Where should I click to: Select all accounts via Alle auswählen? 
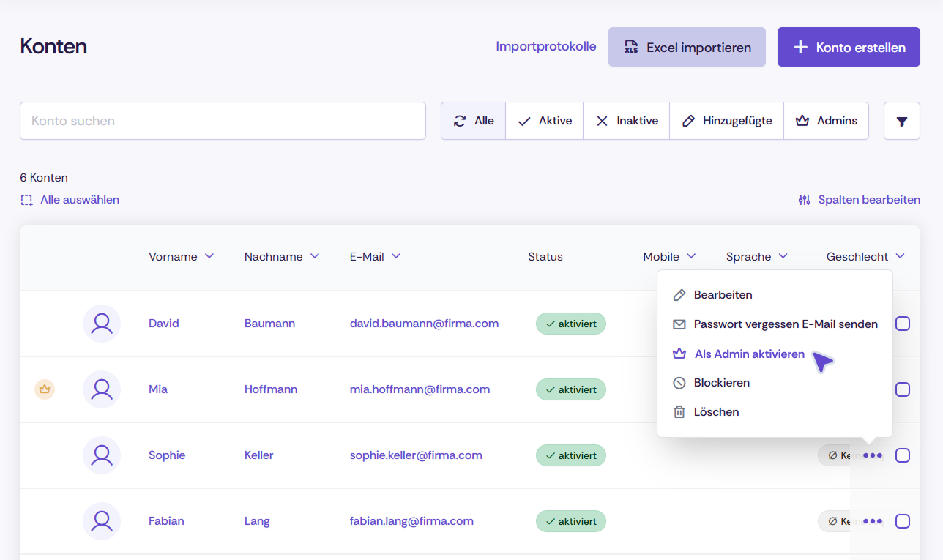click(x=70, y=200)
